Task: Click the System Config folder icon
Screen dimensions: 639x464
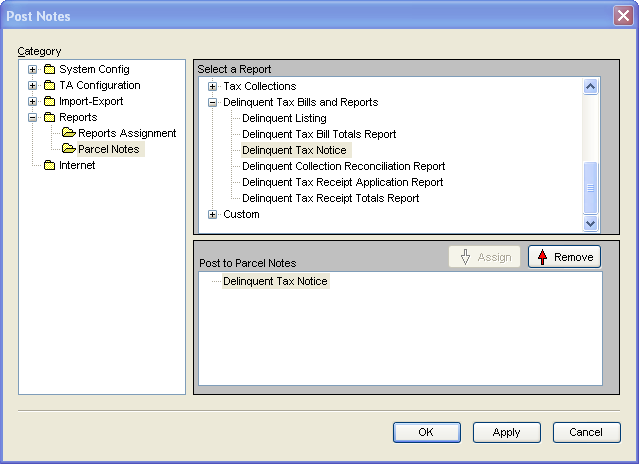Action: pyautogui.click(x=49, y=69)
